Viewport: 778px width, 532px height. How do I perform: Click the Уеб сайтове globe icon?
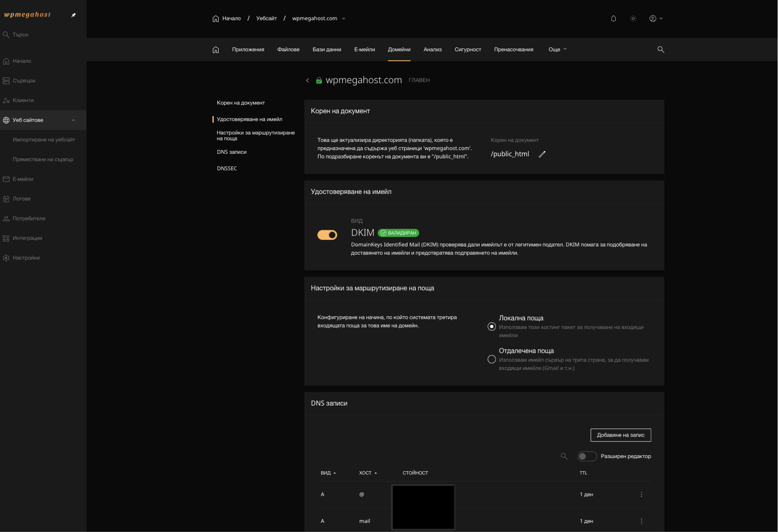tap(6, 120)
